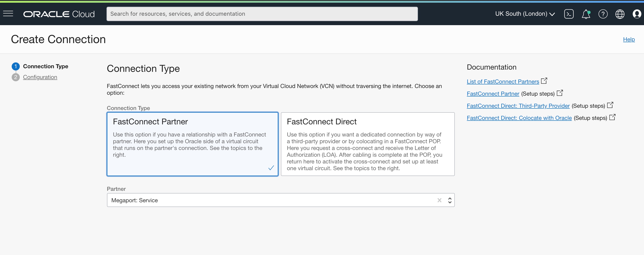
Task: Open the List of FastConnect Partners link
Action: [x=503, y=82]
